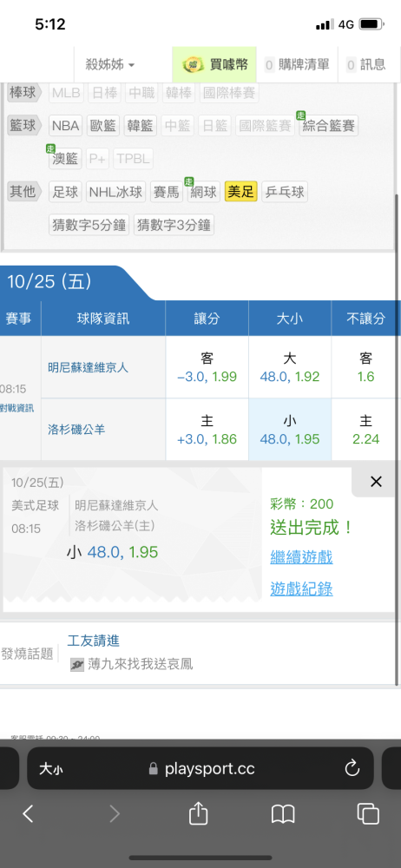Click the 大小 column header
This screenshot has width=401, height=868.
click(x=290, y=319)
